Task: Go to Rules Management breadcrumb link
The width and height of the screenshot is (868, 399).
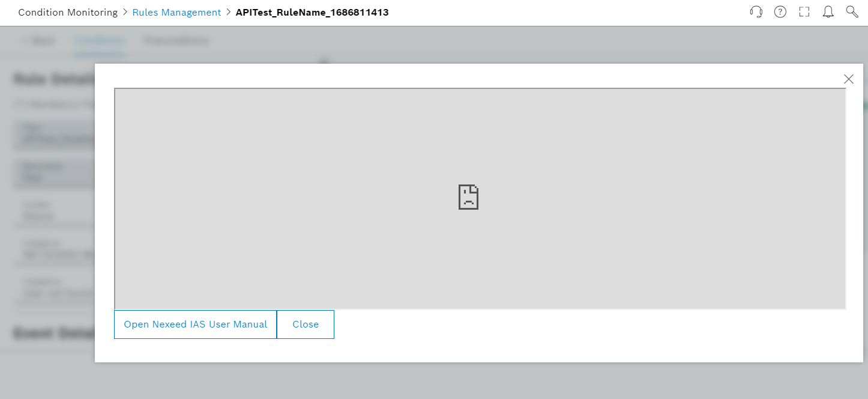Action: pyautogui.click(x=176, y=12)
